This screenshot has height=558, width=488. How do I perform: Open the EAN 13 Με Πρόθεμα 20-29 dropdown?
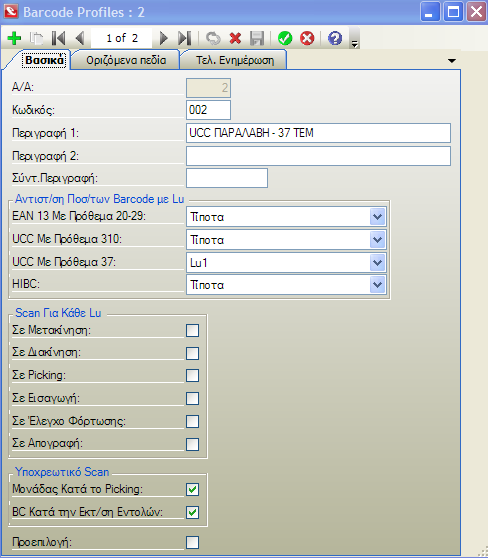coord(377,217)
